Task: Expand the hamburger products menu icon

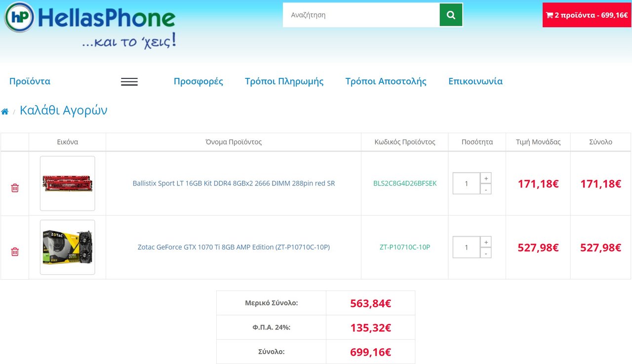Action: click(x=129, y=82)
